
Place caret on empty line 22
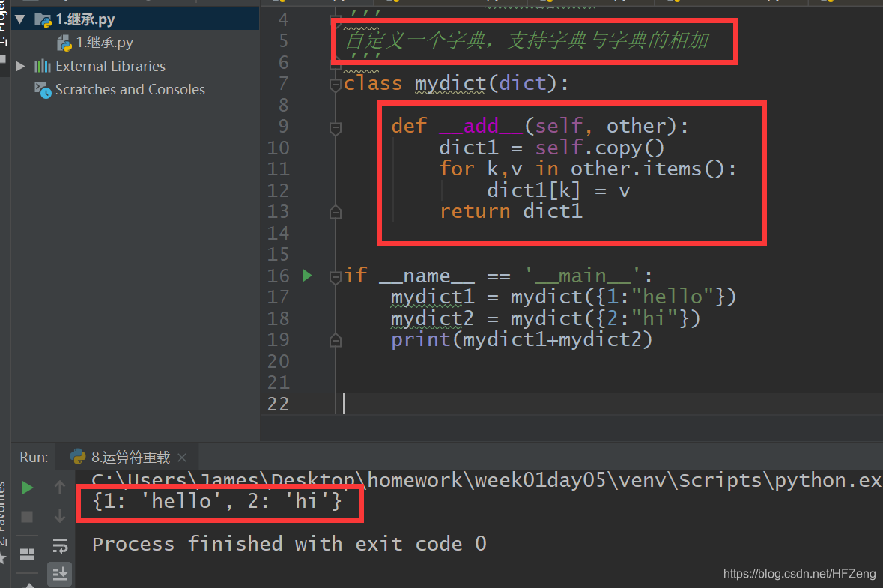tap(608, 404)
